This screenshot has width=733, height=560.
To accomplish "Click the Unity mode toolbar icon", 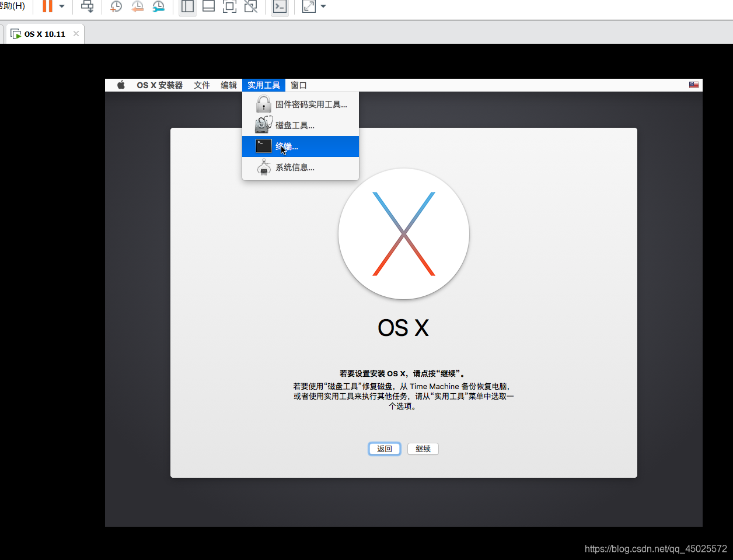I will click(250, 6).
